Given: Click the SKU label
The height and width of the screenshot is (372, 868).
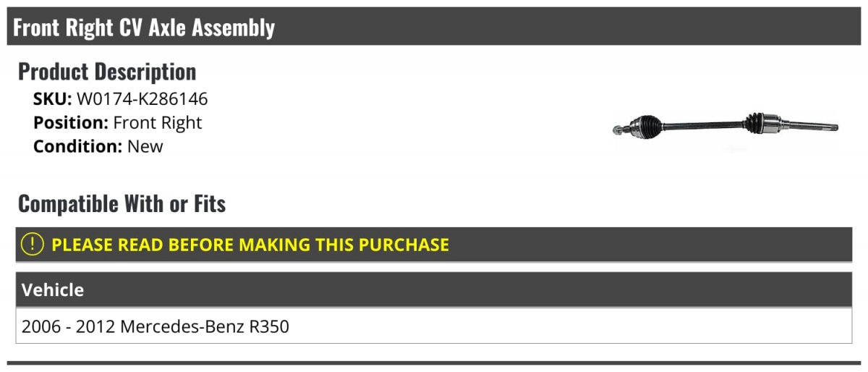Looking at the screenshot, I should pos(52,99).
